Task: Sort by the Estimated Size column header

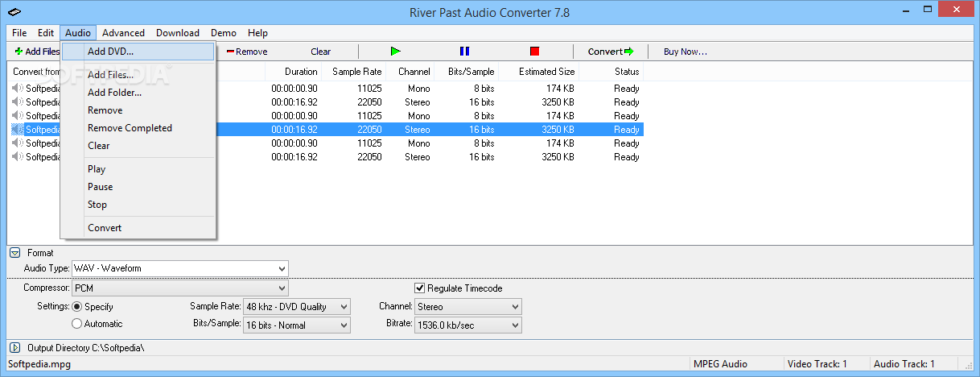Action: click(538, 72)
